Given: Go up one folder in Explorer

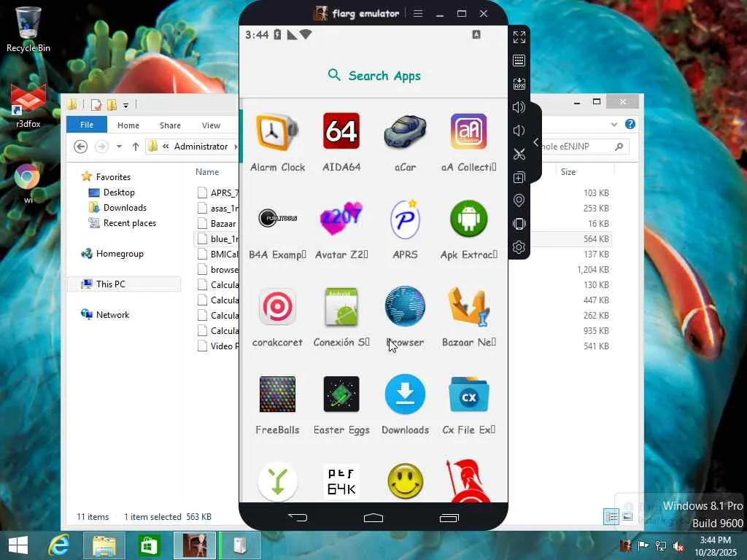Looking at the screenshot, I should (x=136, y=147).
